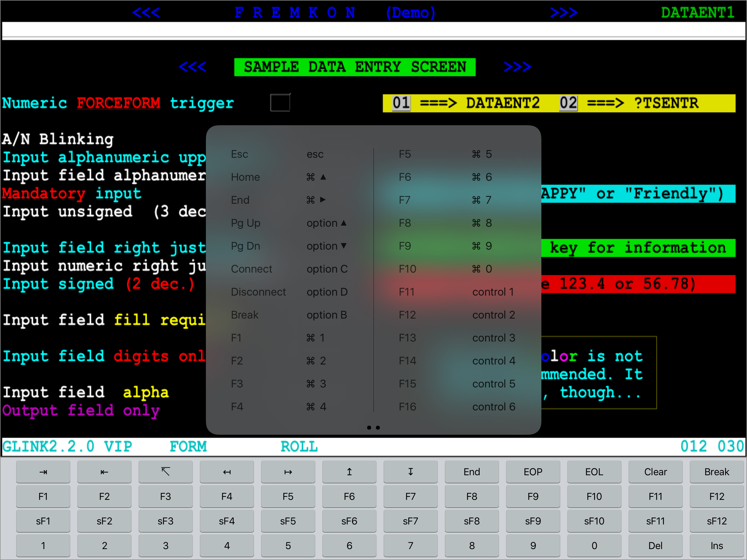Tap the second page dot in the overlay
This screenshot has height=560, width=747.
point(378,427)
